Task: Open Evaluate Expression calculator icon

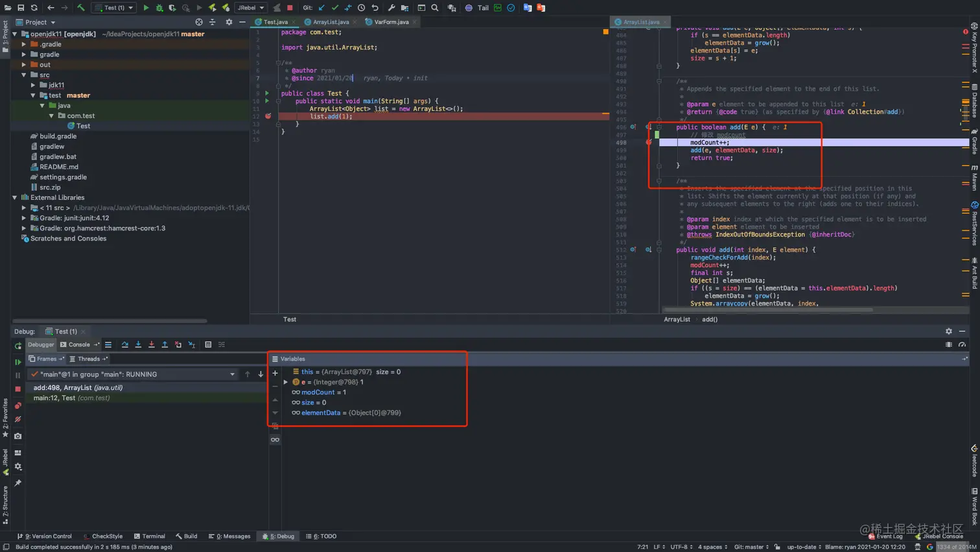Action: point(208,344)
